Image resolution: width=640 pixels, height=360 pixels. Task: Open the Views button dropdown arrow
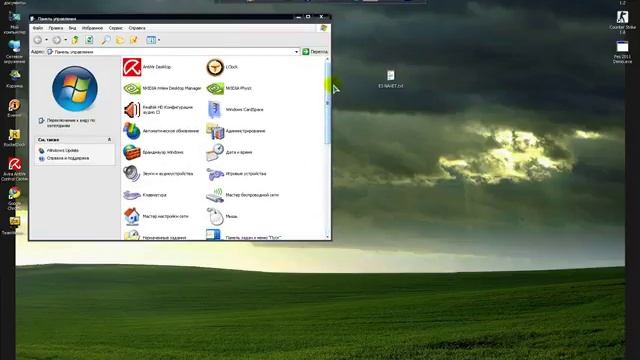[159, 40]
